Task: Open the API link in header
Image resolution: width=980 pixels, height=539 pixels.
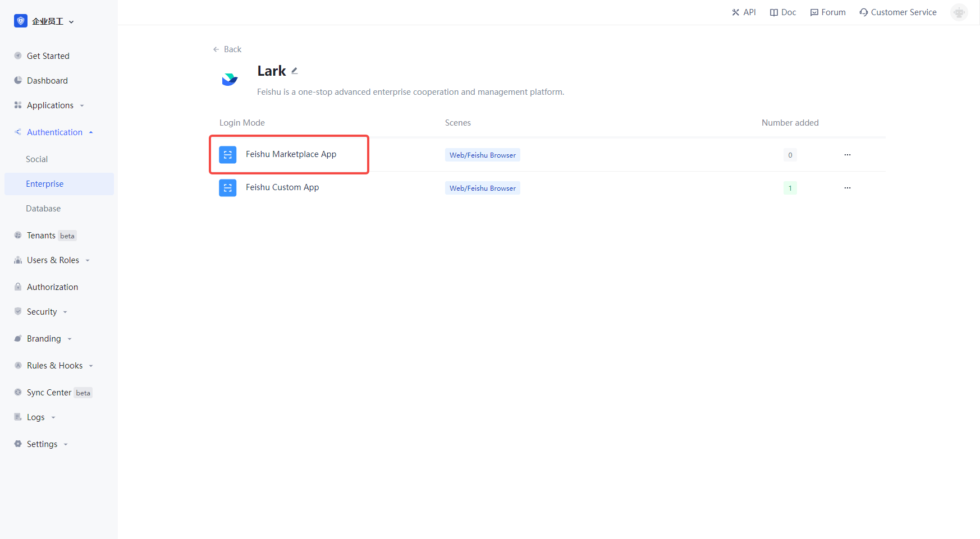Action: click(744, 12)
